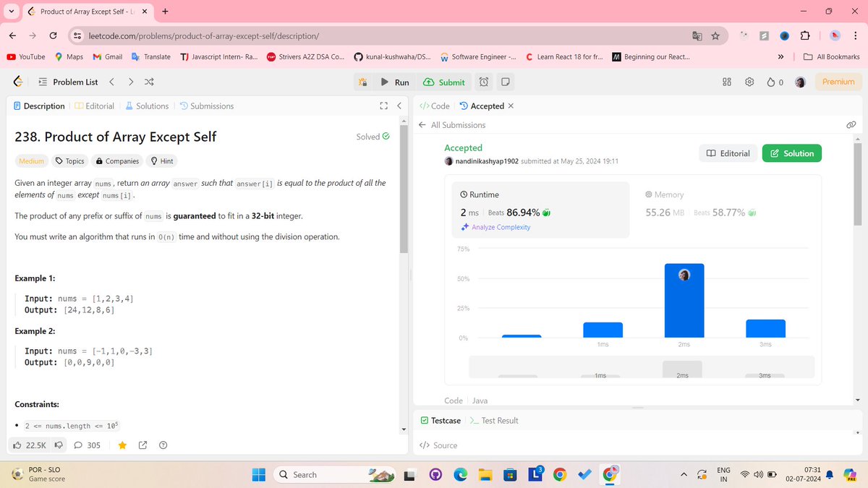868x488 pixels.
Task: Collapse the description panel chevron
Action: tap(399, 106)
